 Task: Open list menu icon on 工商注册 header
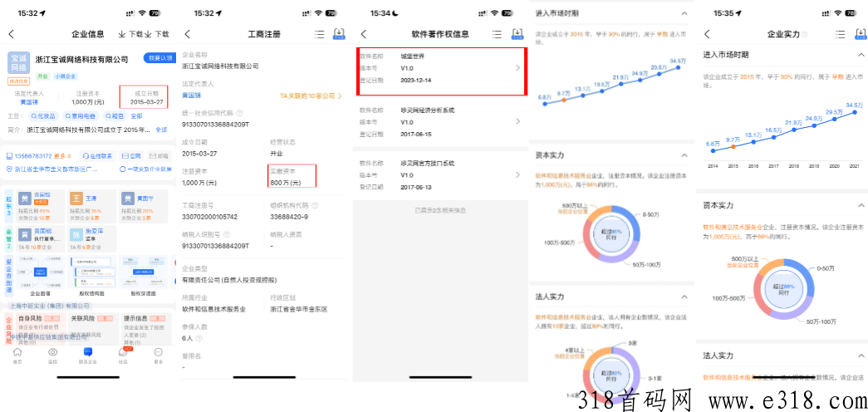(320, 34)
